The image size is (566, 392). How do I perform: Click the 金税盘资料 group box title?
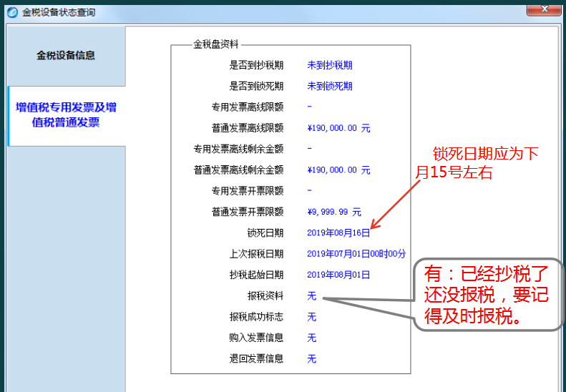click(x=215, y=44)
